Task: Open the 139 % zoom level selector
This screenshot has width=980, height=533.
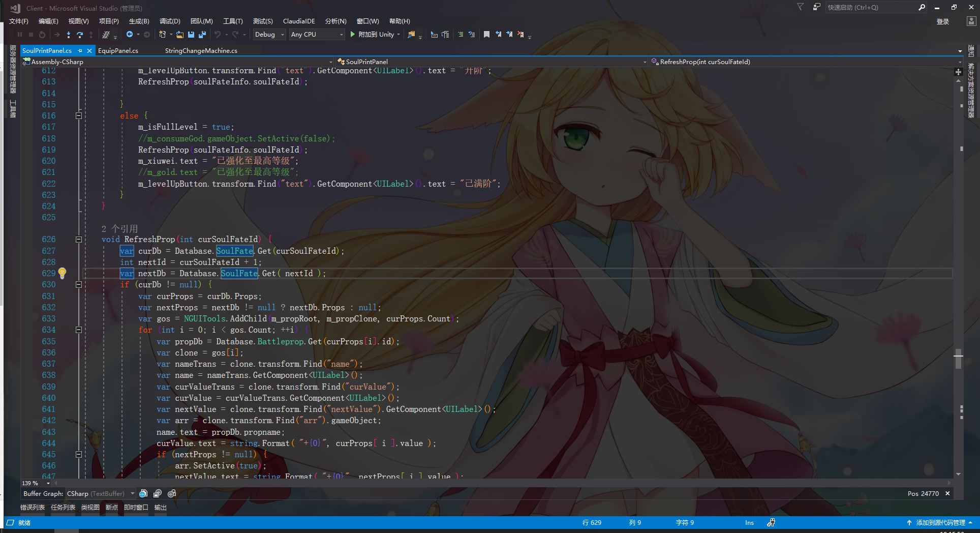Action: point(35,483)
